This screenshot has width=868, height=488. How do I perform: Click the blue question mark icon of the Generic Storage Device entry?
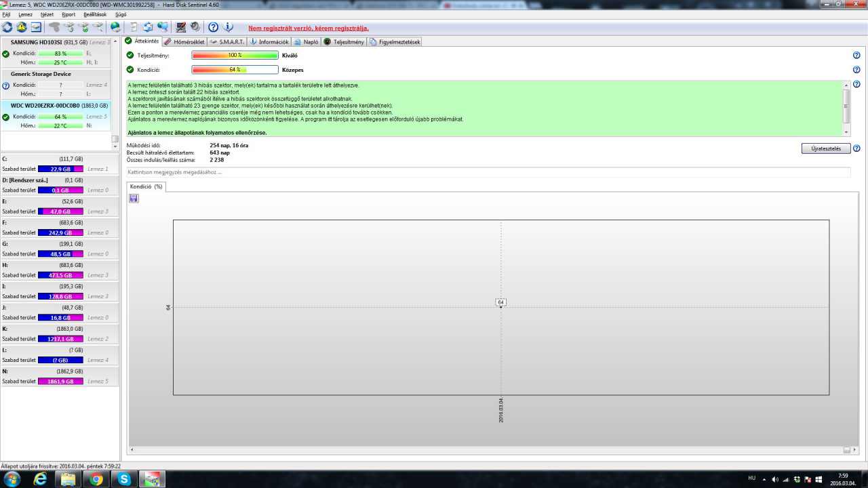pyautogui.click(x=6, y=86)
